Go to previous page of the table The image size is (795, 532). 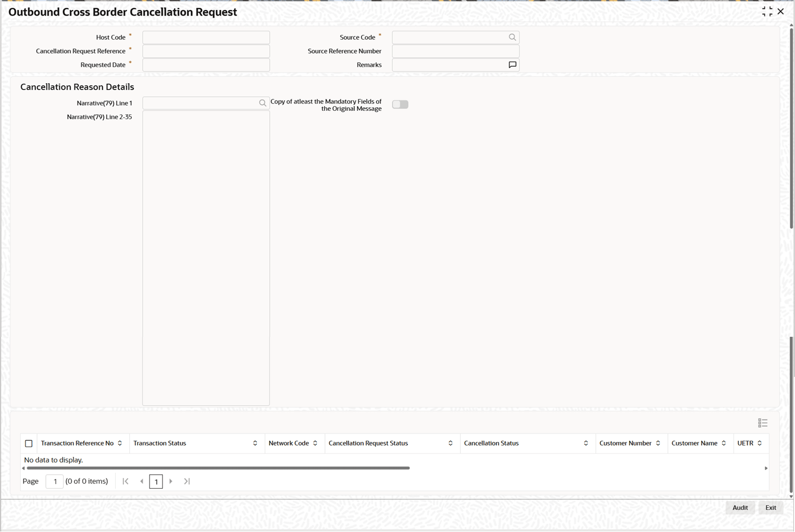[142, 482]
